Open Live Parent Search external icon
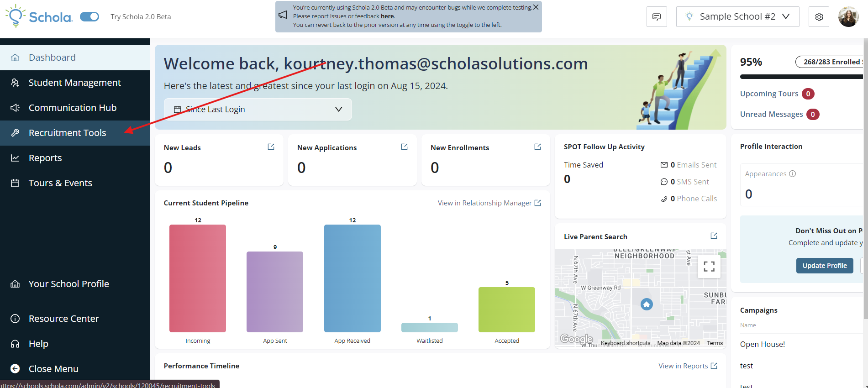Viewport: 868px width, 388px height. pyautogui.click(x=714, y=236)
